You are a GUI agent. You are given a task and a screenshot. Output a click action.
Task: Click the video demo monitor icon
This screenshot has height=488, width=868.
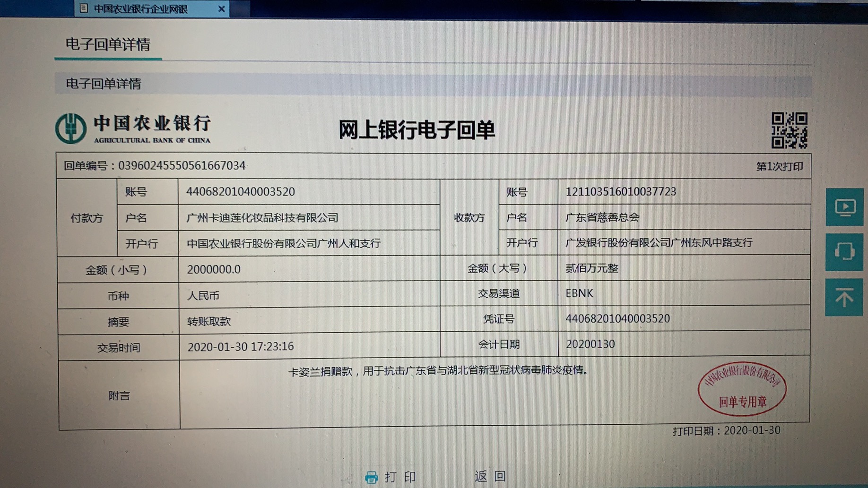click(844, 207)
